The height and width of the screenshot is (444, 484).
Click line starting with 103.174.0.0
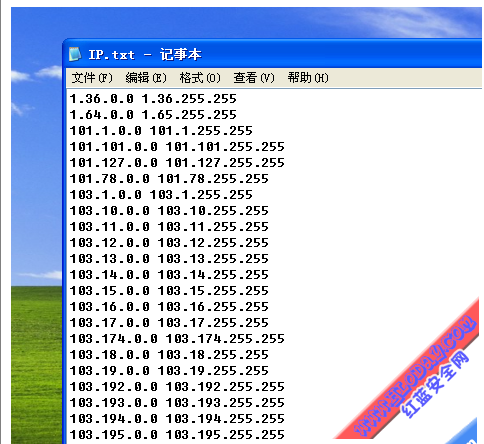(177, 339)
